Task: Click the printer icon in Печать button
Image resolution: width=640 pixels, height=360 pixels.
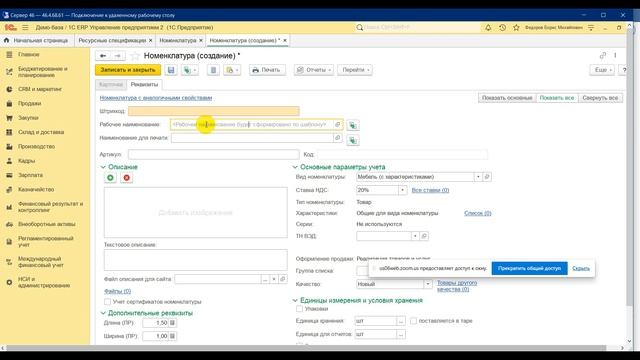Action: [x=256, y=70]
